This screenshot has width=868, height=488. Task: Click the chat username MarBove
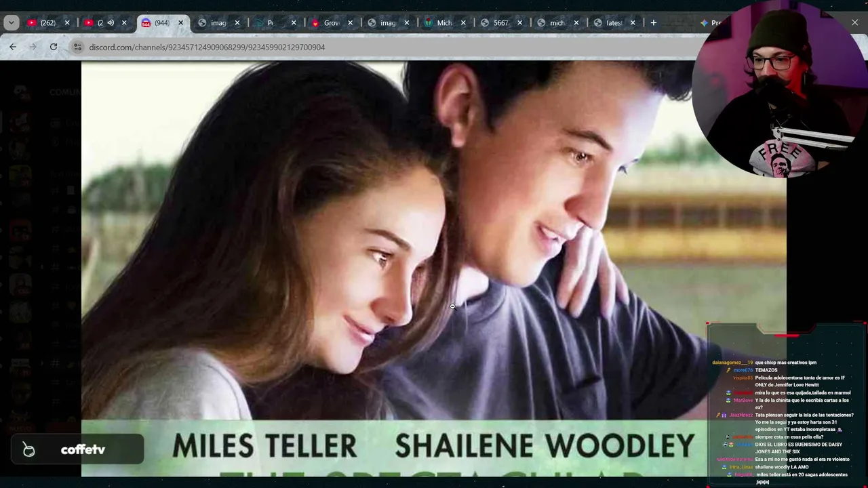(x=743, y=401)
